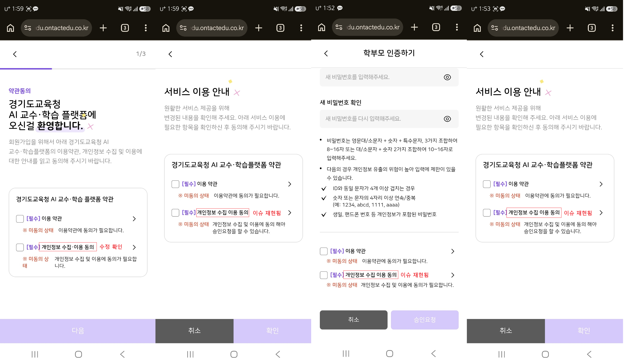Click purple step progress bar on 1/3 page
The image size is (624, 364).
pyautogui.click(x=26, y=69)
